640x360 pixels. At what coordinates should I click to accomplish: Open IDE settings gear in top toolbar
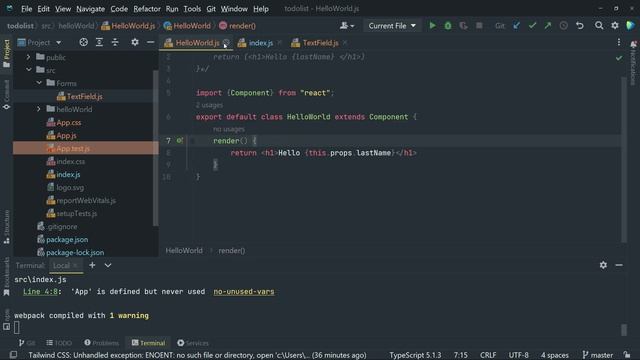(x=615, y=26)
